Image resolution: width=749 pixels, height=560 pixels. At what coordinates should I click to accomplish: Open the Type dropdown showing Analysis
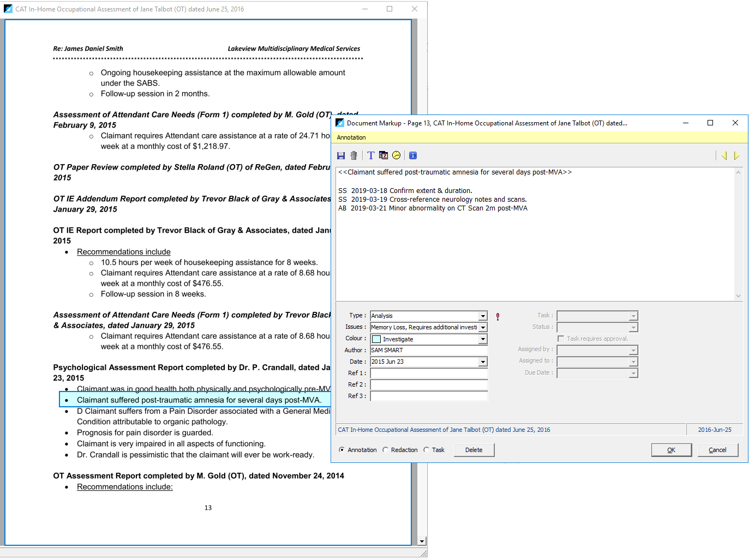pyautogui.click(x=483, y=316)
